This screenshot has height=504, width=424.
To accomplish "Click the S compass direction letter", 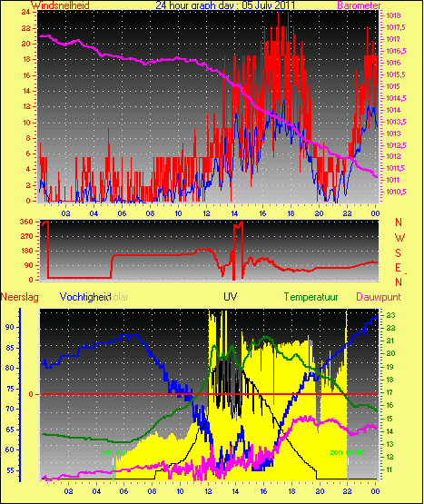I will [398, 253].
